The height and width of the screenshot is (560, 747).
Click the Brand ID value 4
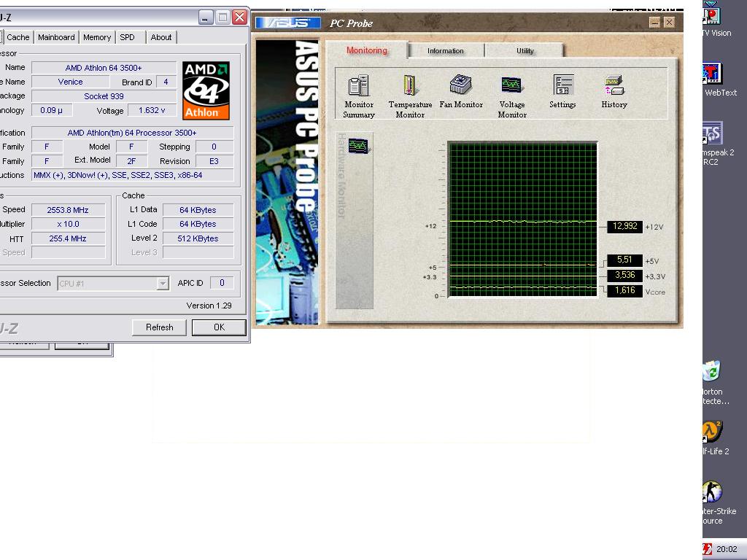pos(166,82)
